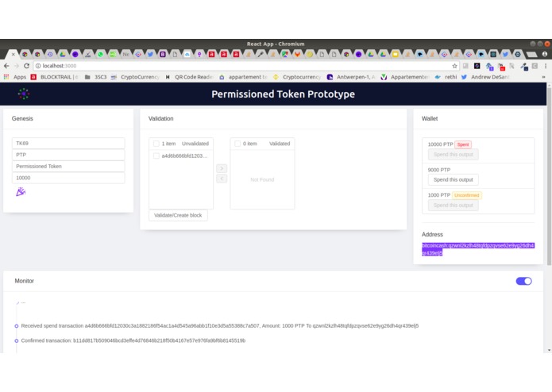The image size is (552, 392).
Task: Click the yellow Unconfirmed tag
Action: 467,195
